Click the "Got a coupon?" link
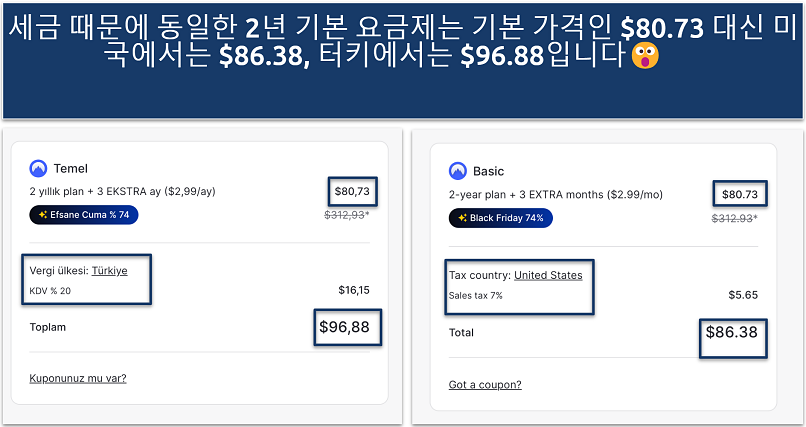Screen dimensions: 806x427 485,384
